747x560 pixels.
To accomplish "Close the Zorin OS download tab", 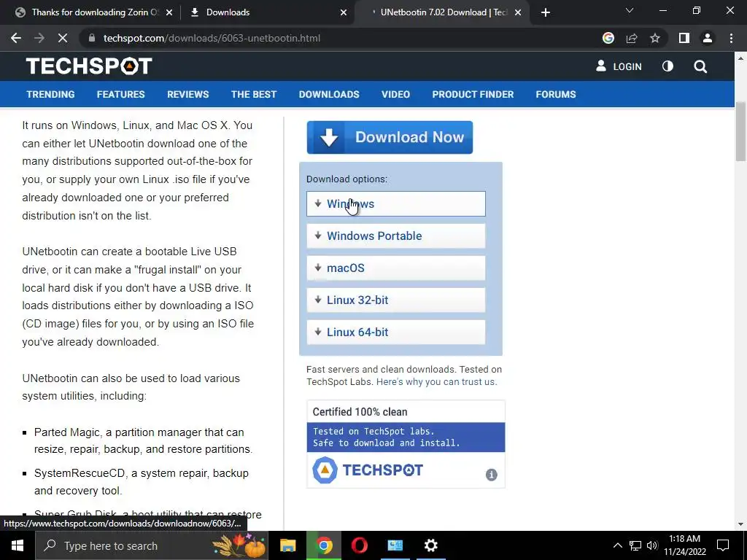I will [x=169, y=12].
